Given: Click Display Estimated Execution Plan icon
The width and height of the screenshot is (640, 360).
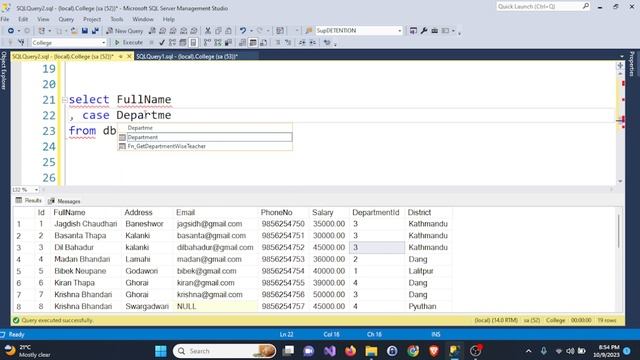Looking at the screenshot, I should pos(172,42).
